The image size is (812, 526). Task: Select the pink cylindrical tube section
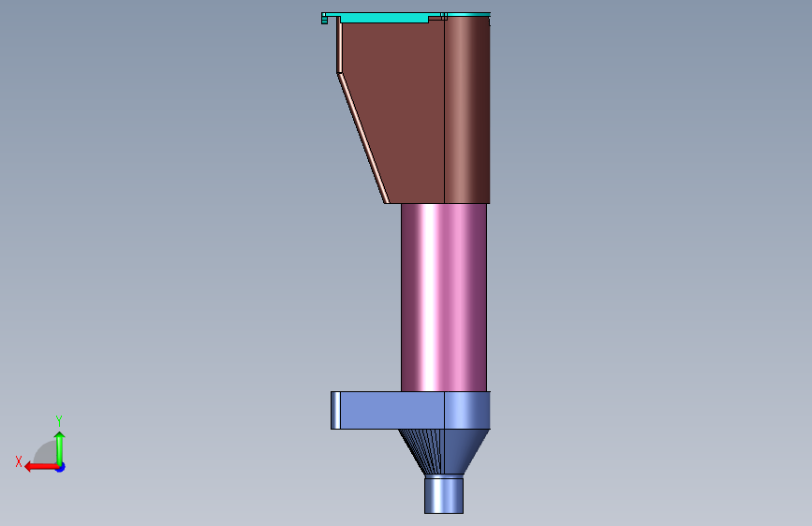[444, 298]
